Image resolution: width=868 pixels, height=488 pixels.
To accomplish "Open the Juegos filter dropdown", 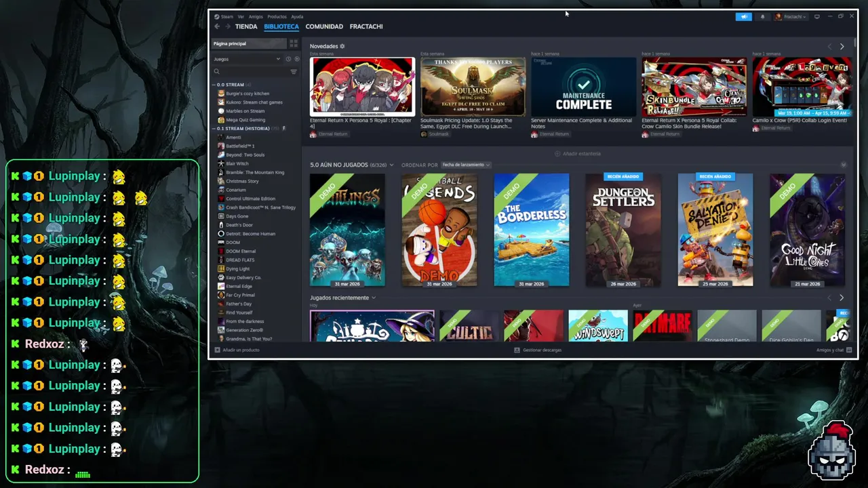I will [x=247, y=59].
